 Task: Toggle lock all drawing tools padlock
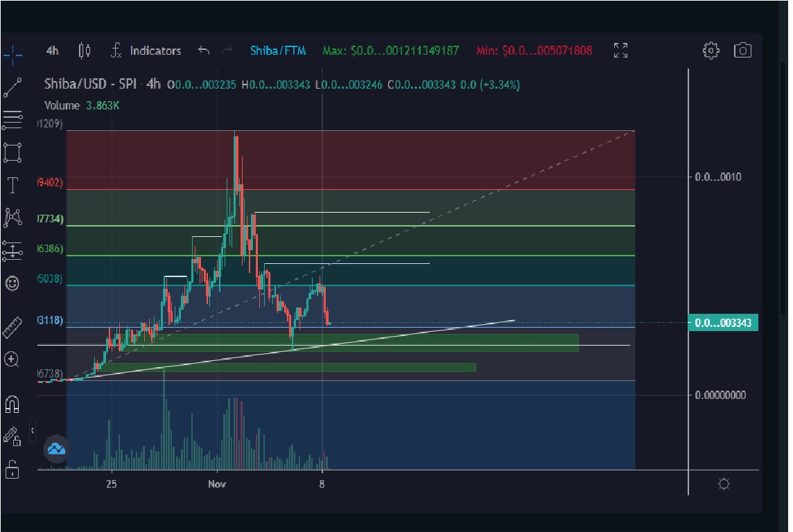point(12,470)
